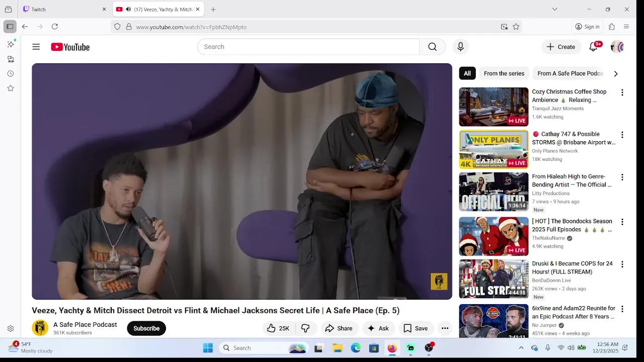Subscribe to A Safe Place Podcast
The height and width of the screenshot is (362, 644).
click(x=146, y=328)
